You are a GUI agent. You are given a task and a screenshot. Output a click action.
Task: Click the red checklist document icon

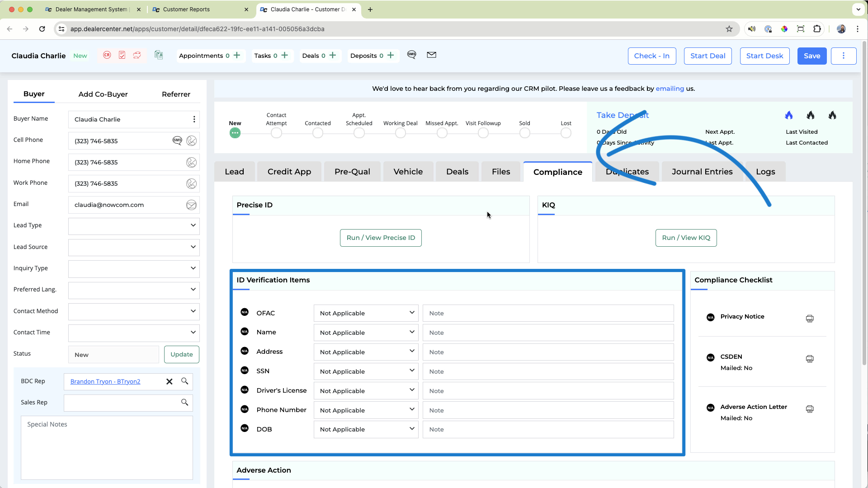click(x=122, y=55)
